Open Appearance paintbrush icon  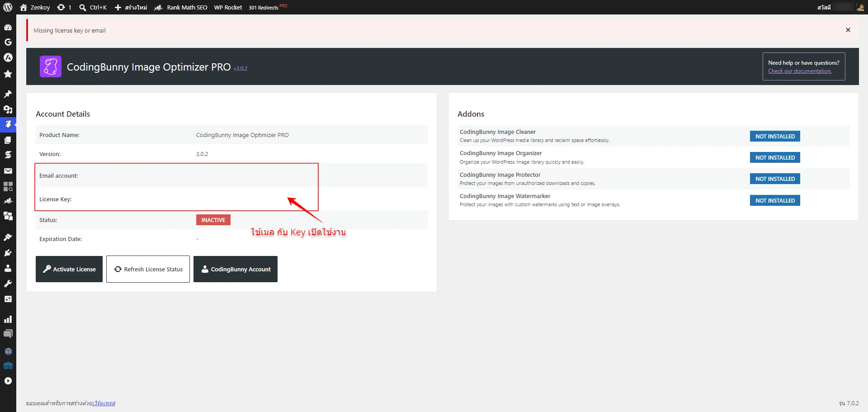tap(8, 237)
